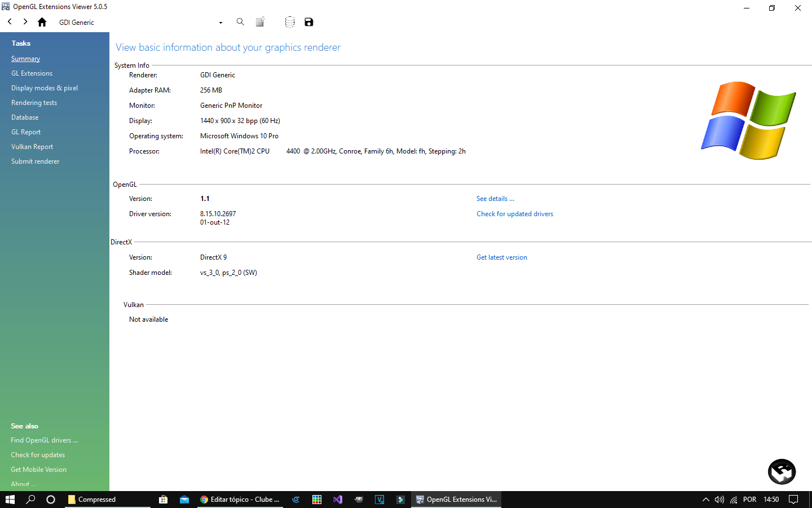
Task: Switch to Compressed folder taskbar window
Action: pos(108,500)
